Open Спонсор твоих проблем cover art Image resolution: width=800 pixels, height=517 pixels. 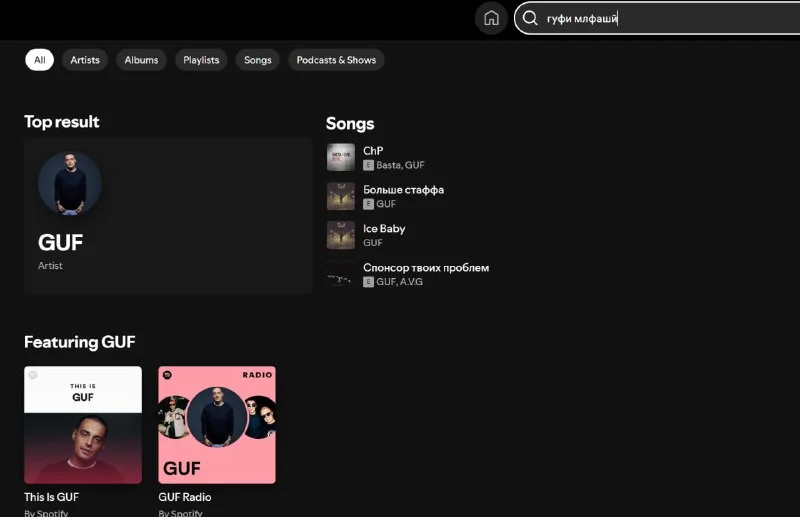tap(341, 274)
